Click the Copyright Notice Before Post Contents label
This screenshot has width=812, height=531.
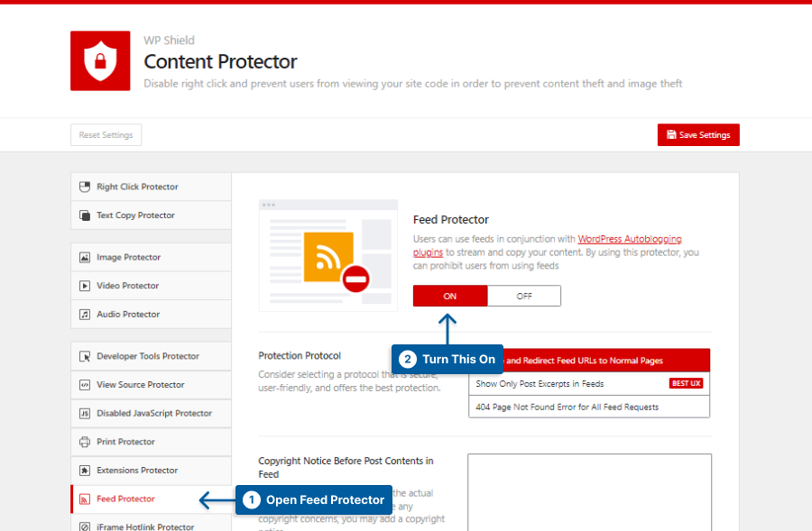click(x=346, y=467)
